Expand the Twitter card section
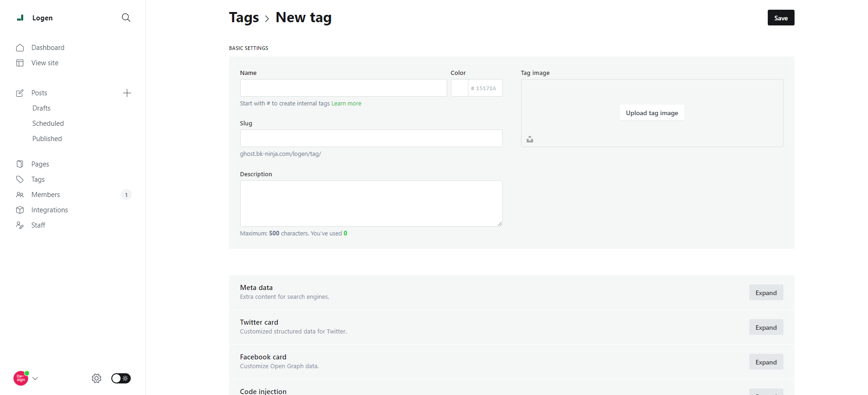The image size is (868, 395). (766, 327)
